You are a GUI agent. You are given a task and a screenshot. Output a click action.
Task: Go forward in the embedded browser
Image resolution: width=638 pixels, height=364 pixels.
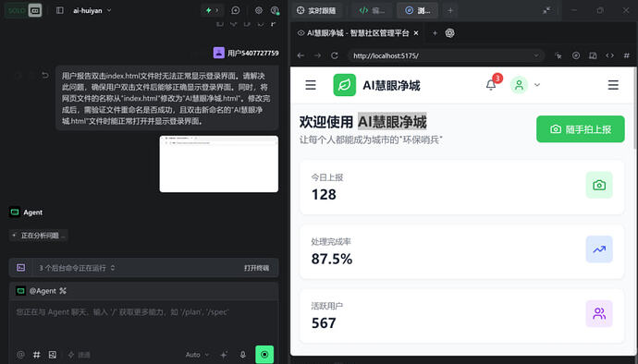tap(317, 55)
